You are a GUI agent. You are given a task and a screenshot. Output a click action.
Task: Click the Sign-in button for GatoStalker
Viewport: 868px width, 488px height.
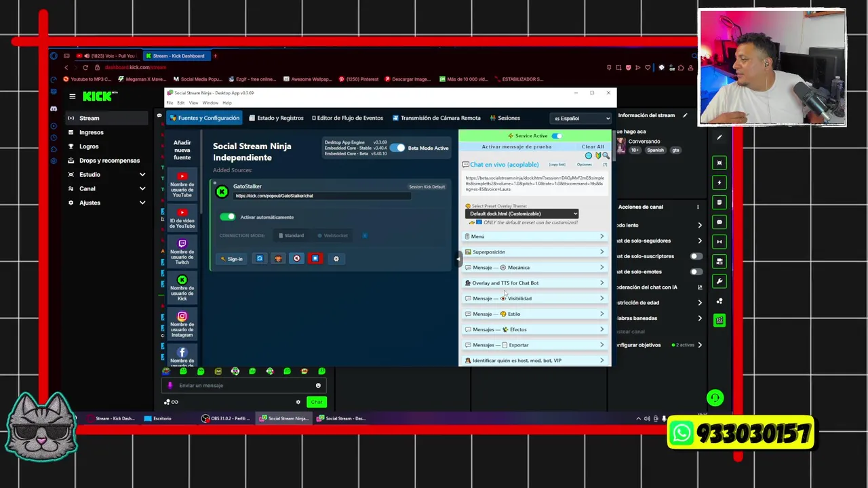tap(231, 258)
